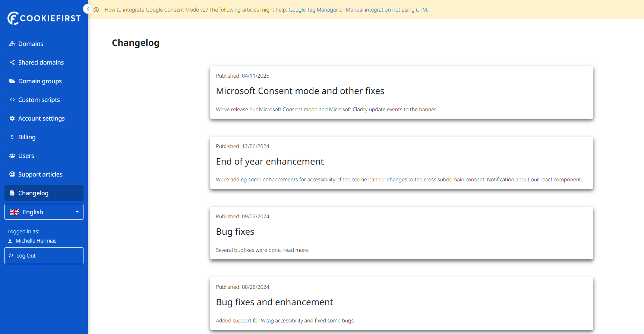This screenshot has width=644, height=334.
Task: Collapse the sidebar with the chevron button
Action: (x=88, y=9)
